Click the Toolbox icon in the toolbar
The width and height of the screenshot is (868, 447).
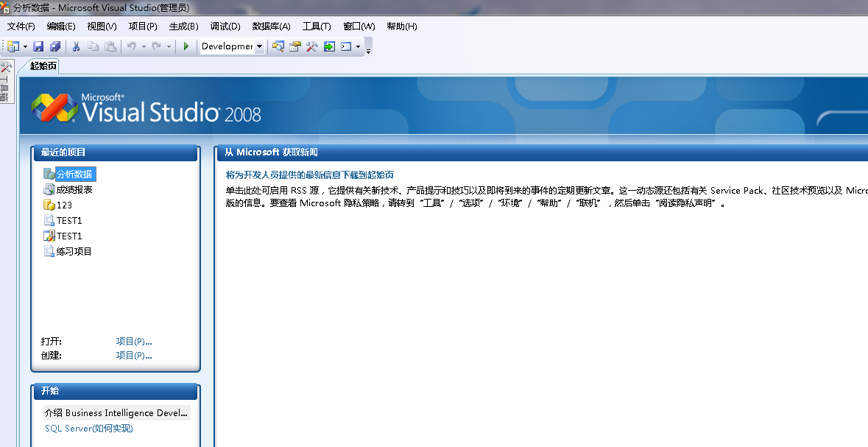(311, 46)
